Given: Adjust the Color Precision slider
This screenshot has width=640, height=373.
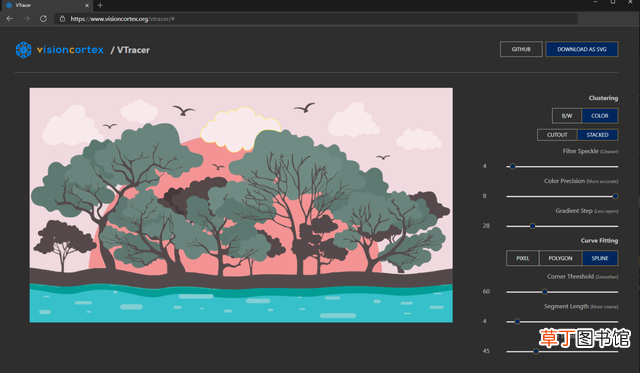Looking at the screenshot, I should [x=562, y=196].
